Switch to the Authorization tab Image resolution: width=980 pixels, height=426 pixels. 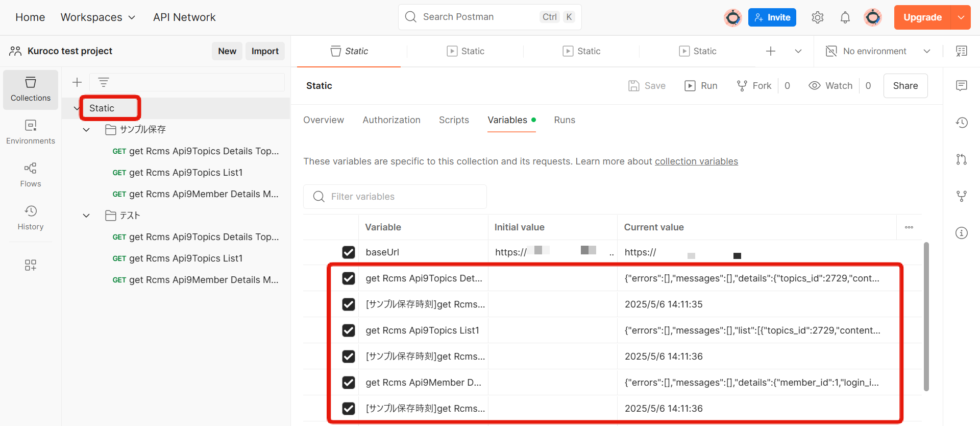[391, 120]
